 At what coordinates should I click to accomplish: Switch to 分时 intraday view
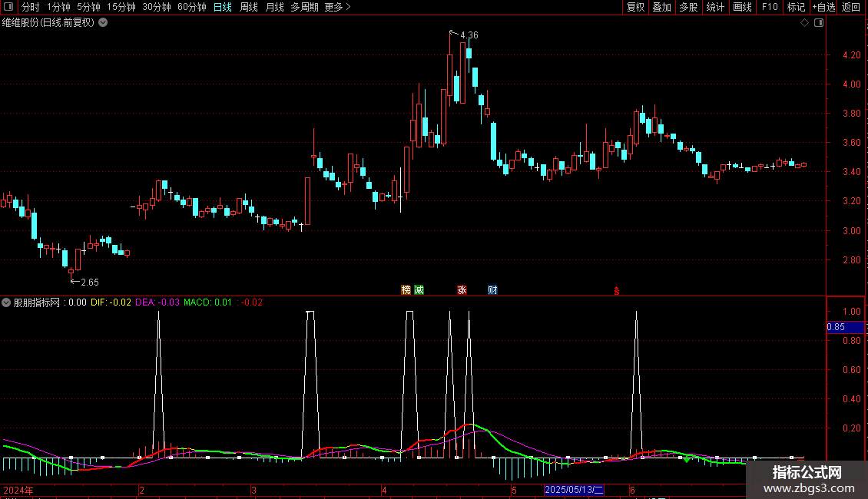[31, 7]
